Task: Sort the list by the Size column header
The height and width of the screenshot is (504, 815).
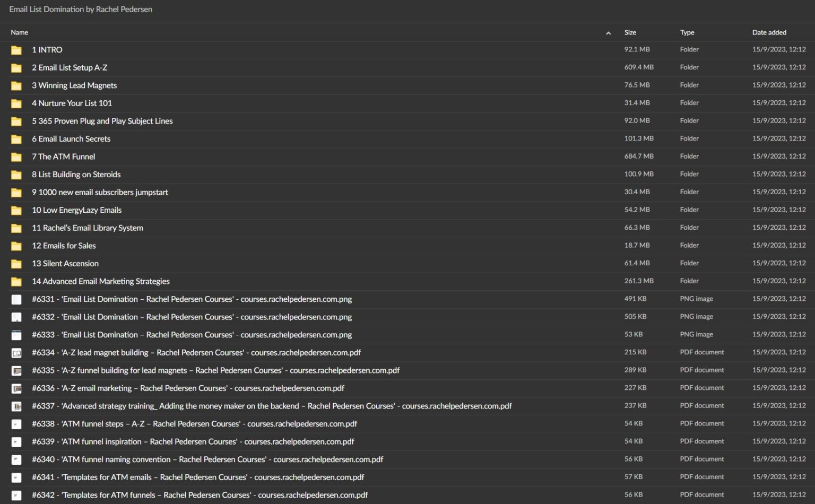Action: coord(630,32)
